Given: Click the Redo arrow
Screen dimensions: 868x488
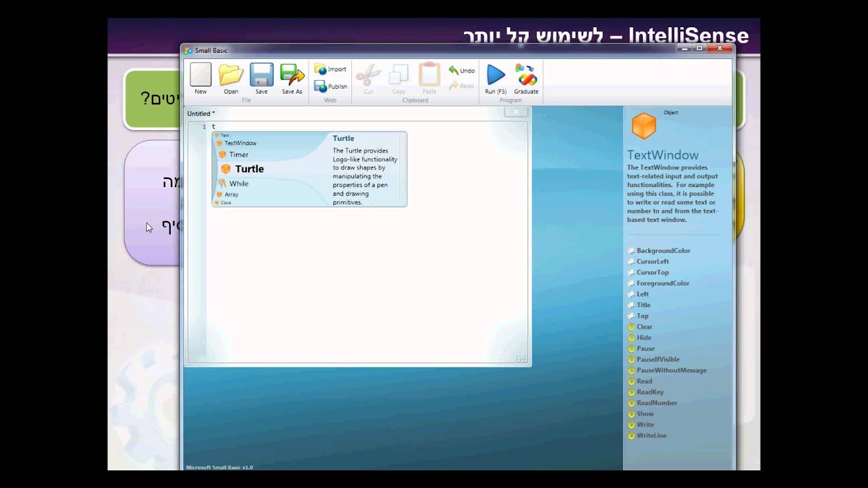Looking at the screenshot, I should (x=461, y=86).
